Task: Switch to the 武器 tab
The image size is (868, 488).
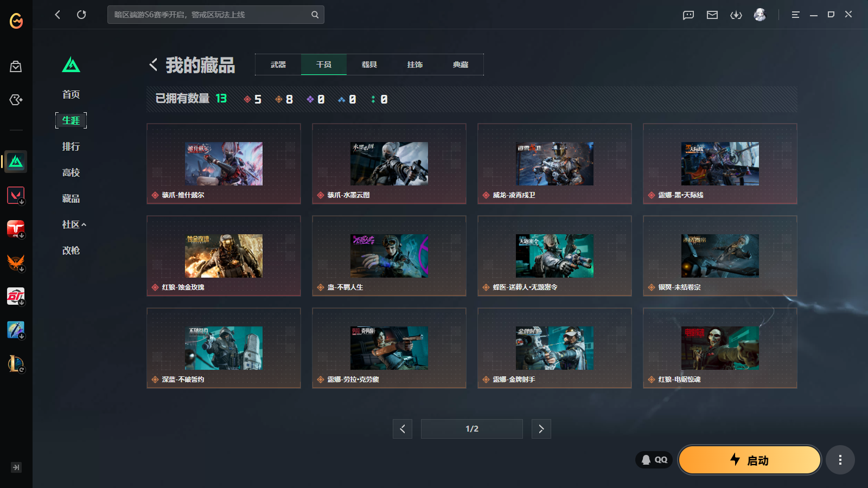Action: pos(278,65)
